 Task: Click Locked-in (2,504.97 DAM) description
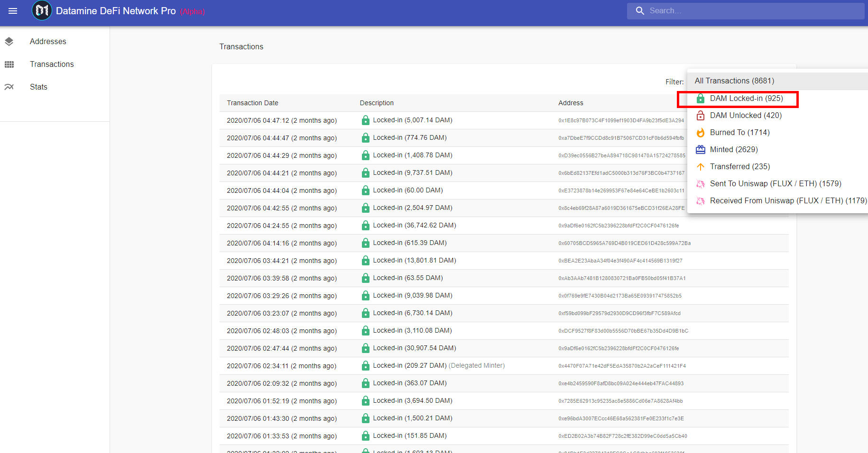(x=413, y=208)
